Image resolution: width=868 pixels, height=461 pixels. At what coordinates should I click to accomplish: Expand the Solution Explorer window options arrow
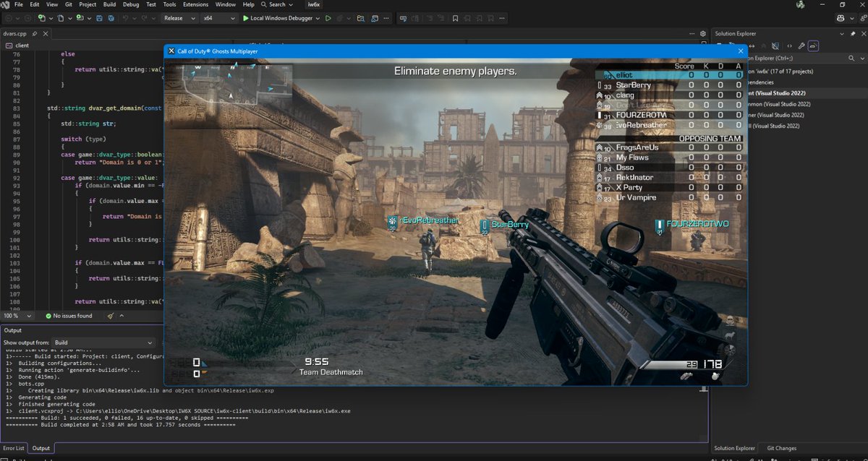click(x=842, y=33)
